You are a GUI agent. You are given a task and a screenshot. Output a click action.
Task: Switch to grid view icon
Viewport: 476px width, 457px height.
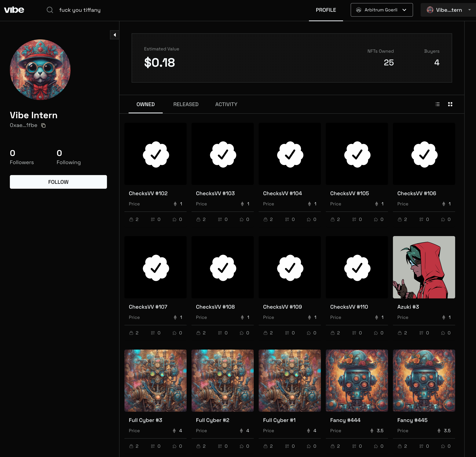(x=450, y=104)
